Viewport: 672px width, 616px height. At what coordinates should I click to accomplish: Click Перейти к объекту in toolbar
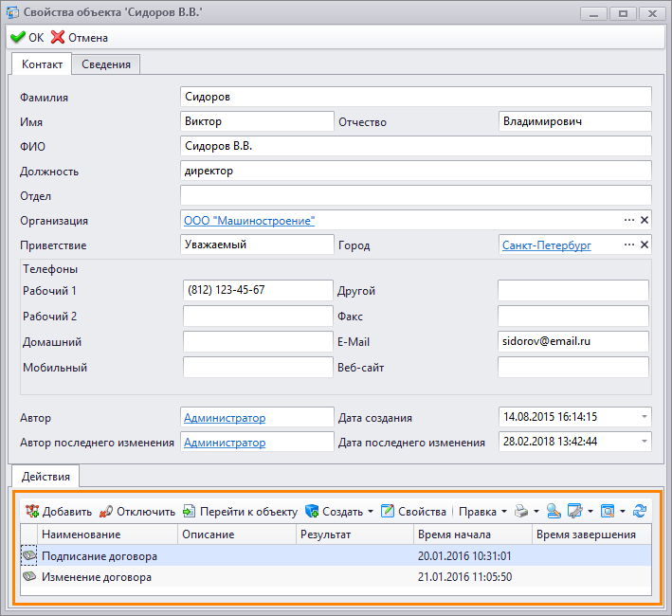pyautogui.click(x=240, y=512)
